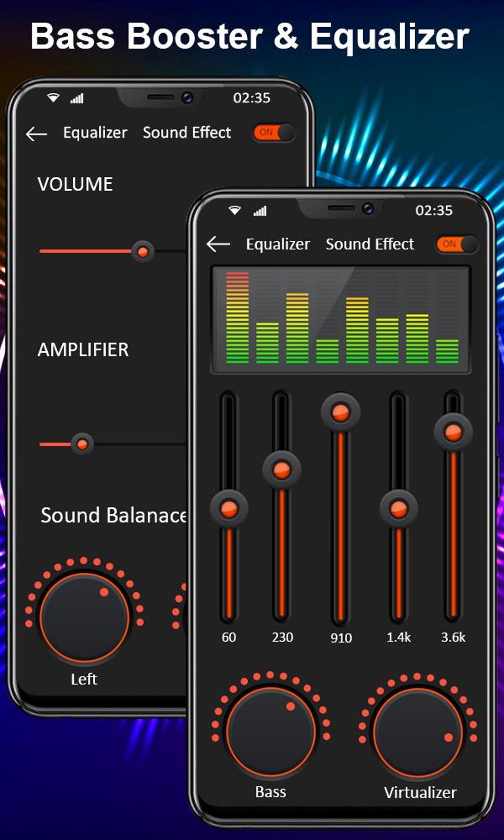504x840 pixels.
Task: Click the spectrum visualizer display
Action: (x=341, y=320)
